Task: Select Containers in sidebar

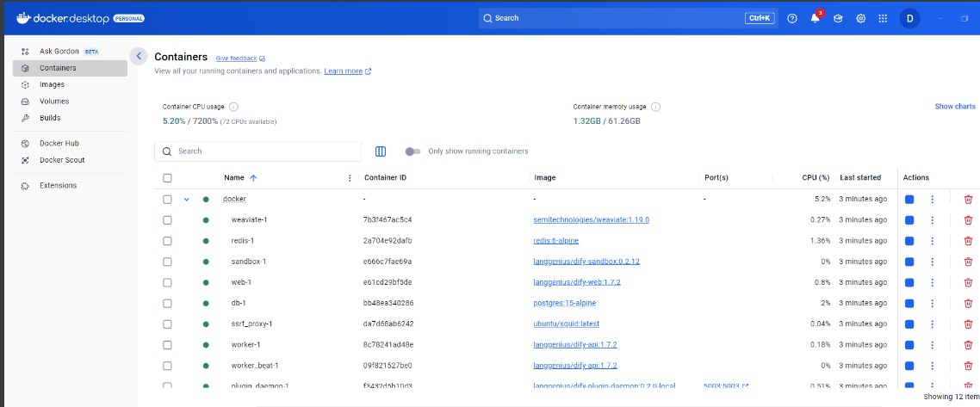Action: pyautogui.click(x=70, y=68)
